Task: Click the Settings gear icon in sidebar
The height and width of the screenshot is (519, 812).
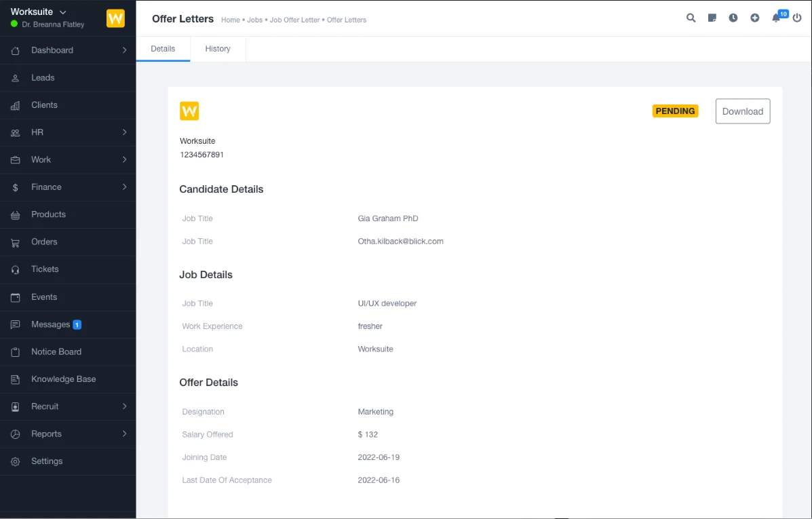Action: pos(16,462)
